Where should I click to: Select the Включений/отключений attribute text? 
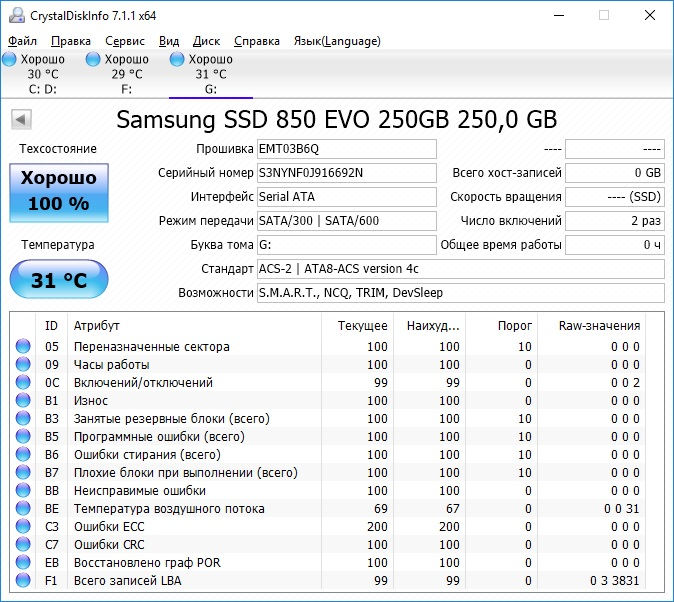coord(143,383)
